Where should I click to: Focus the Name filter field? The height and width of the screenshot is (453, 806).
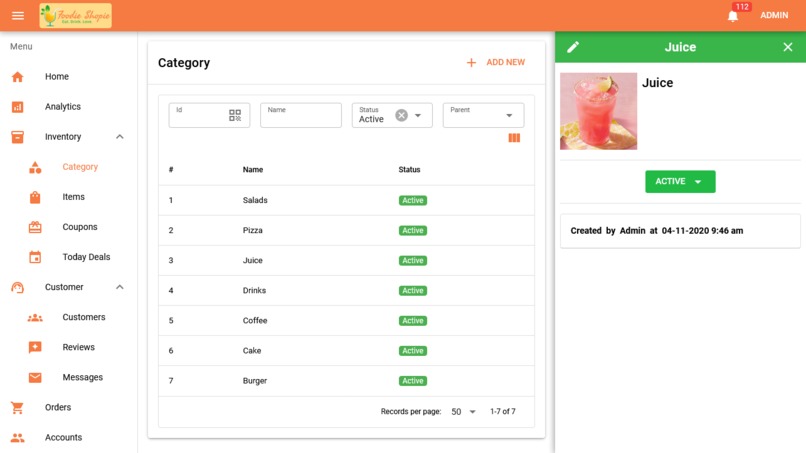(x=301, y=115)
